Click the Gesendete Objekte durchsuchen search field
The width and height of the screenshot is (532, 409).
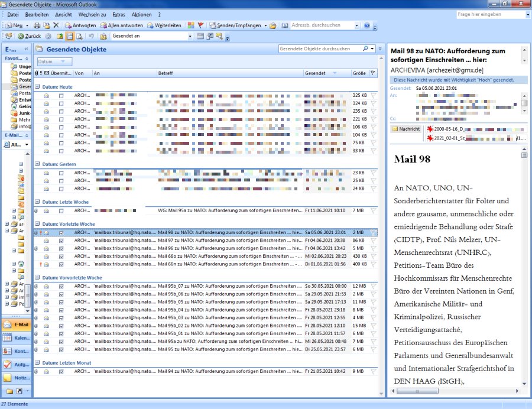(320, 48)
